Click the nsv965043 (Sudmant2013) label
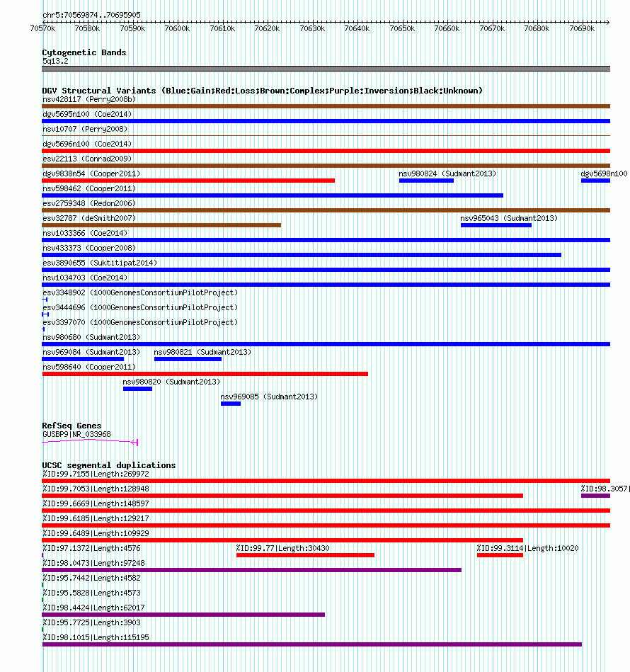Viewport: 630px width, 672px height. click(509, 218)
